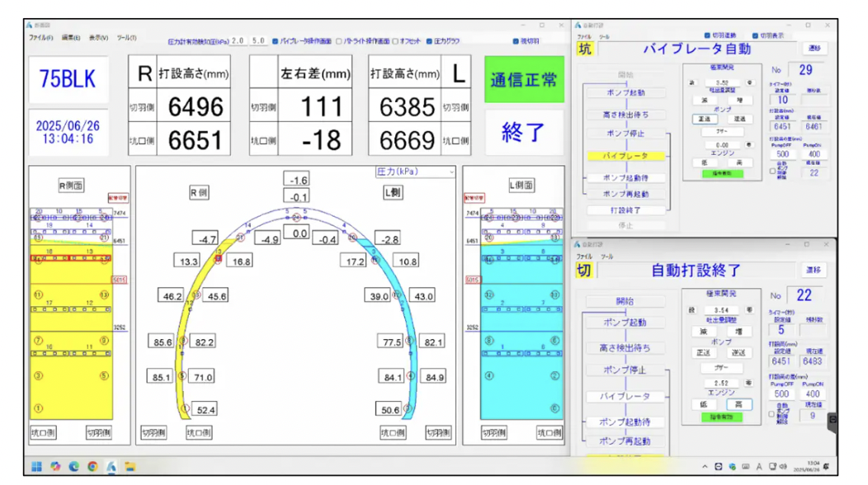Click the blue app icon on the taskbar
868x485 pixels.
tap(111, 467)
